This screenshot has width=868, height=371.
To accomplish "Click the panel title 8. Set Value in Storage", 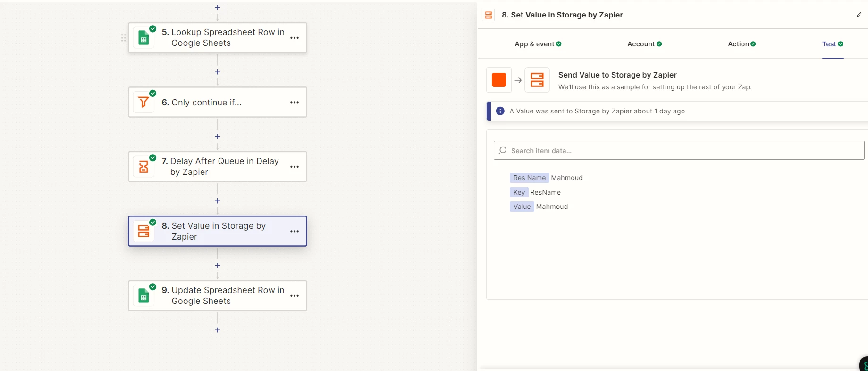I will click(562, 15).
